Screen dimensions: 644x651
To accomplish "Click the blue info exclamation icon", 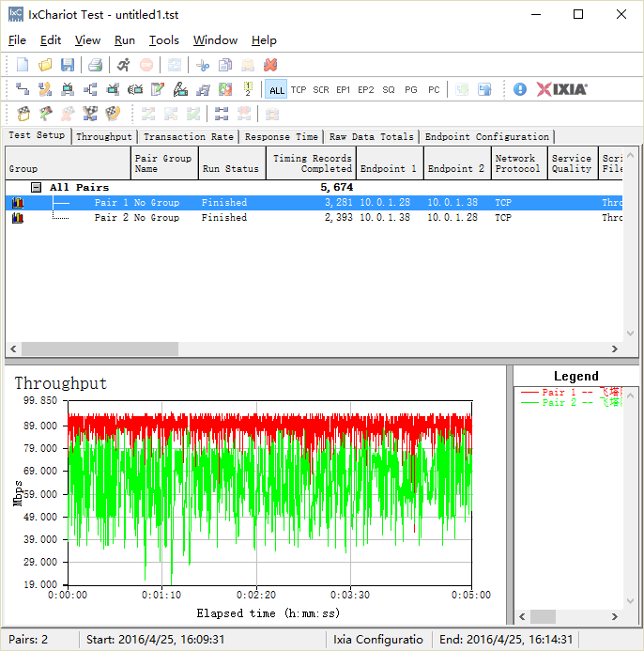I will [519, 89].
